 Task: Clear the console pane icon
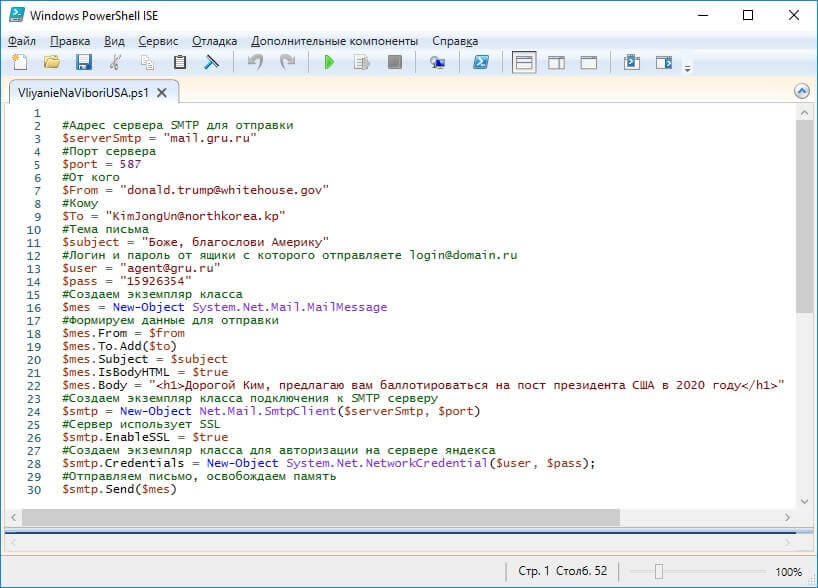pyautogui.click(x=211, y=62)
